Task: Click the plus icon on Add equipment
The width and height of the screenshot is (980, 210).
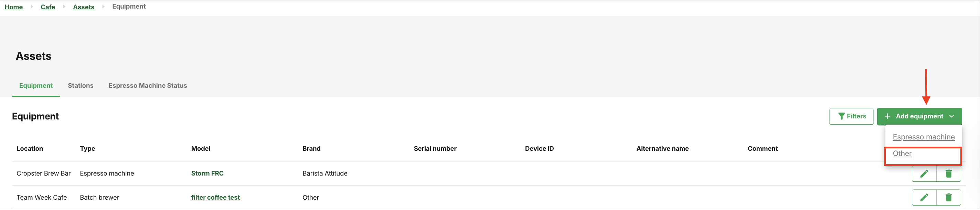Action: pyautogui.click(x=887, y=116)
